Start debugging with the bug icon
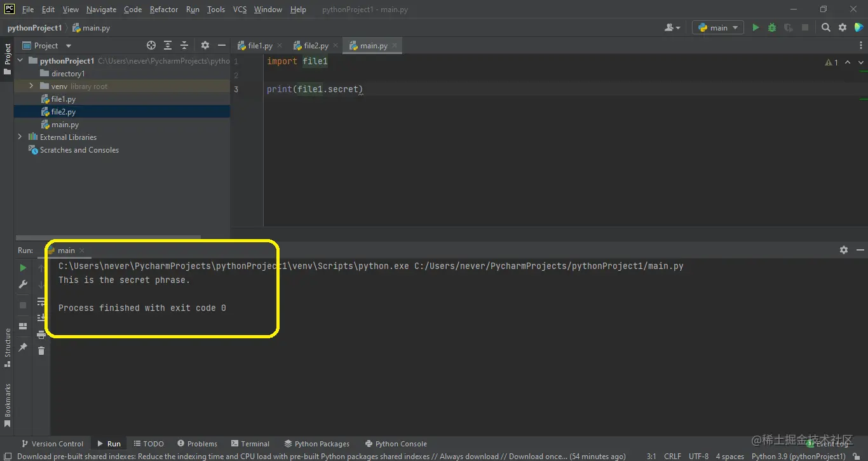Viewport: 868px width, 461px height. pos(771,27)
